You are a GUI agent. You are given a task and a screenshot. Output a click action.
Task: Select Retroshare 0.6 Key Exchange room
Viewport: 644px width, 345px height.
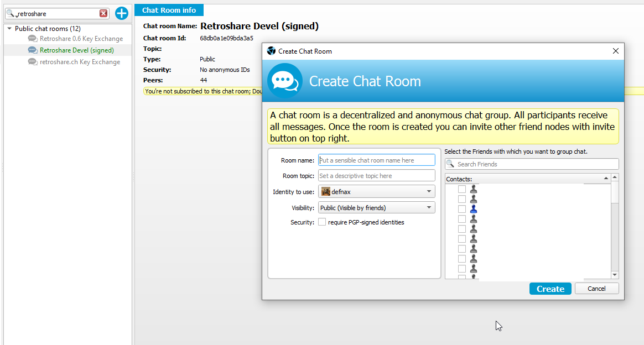(81, 39)
